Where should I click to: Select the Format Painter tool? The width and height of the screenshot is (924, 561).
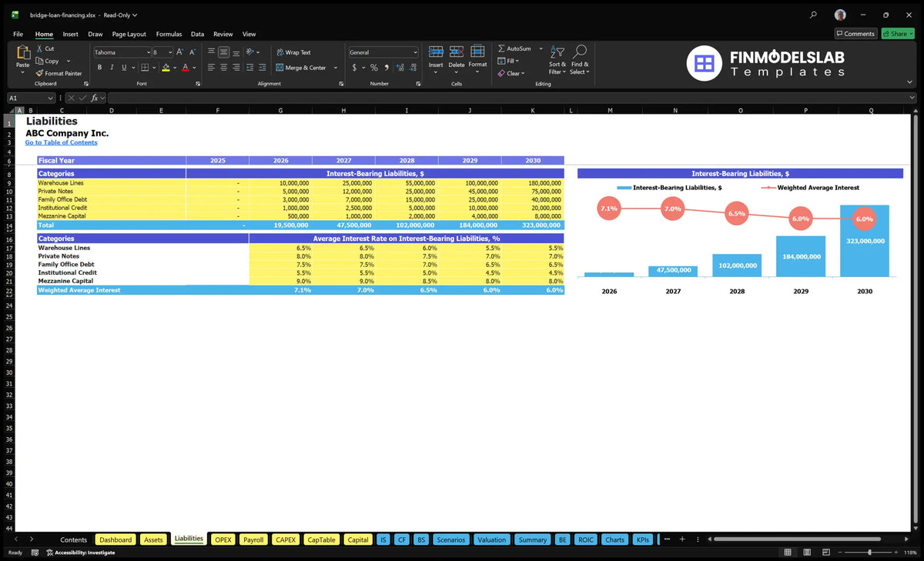click(59, 73)
